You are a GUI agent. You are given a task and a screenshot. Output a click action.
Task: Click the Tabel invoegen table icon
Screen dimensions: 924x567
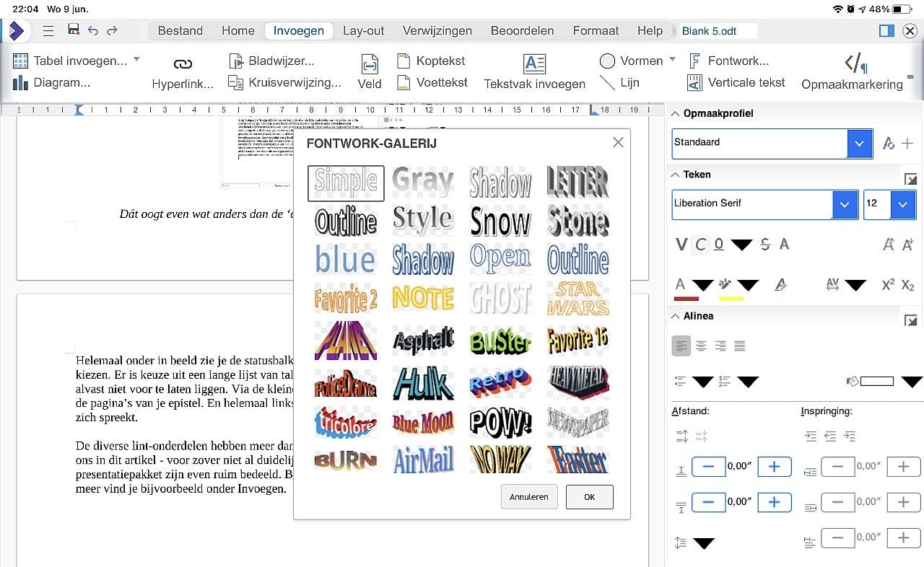click(x=20, y=61)
